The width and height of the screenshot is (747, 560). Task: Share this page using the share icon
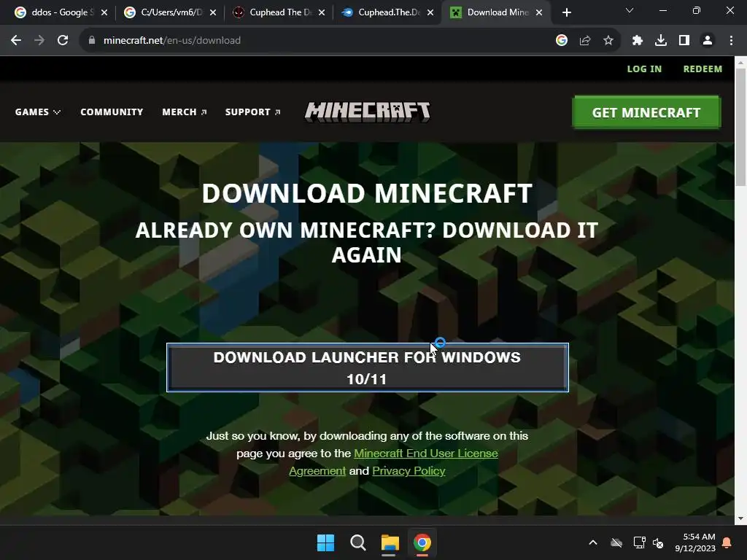[585, 41]
